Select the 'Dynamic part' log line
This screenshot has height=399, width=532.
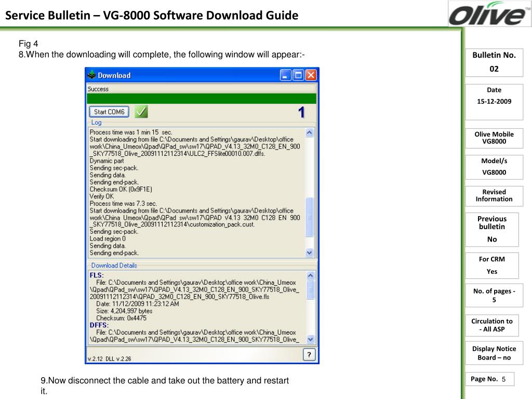(107, 161)
